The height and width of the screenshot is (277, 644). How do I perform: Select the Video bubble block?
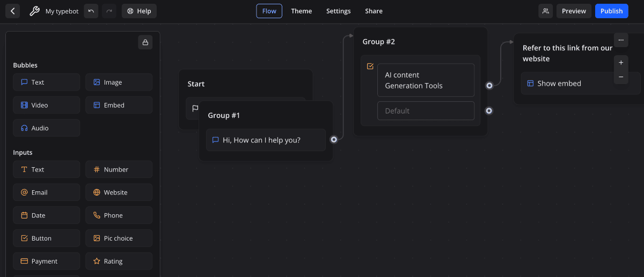(46, 105)
